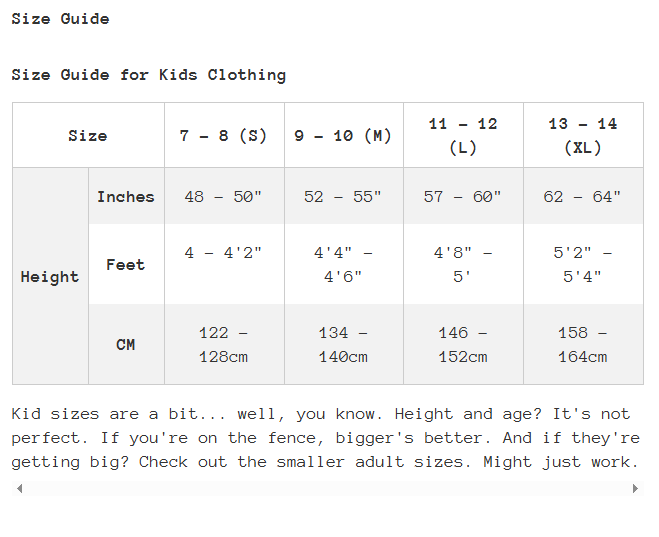Select the "11 – 12 (L)" column header
Image resolution: width=659 pixels, height=537 pixels.
pos(463,136)
